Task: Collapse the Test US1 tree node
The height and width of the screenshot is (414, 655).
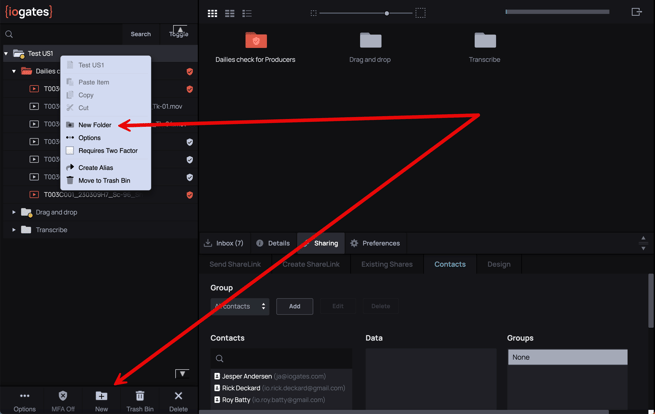Action: [x=6, y=54]
